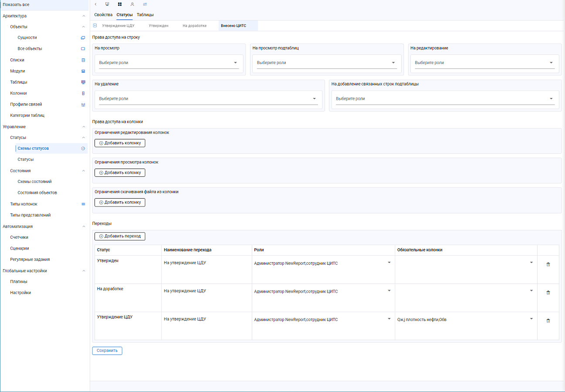Open the presentation monitor icon in the top toolbar
565x392 pixels.
click(x=107, y=4)
